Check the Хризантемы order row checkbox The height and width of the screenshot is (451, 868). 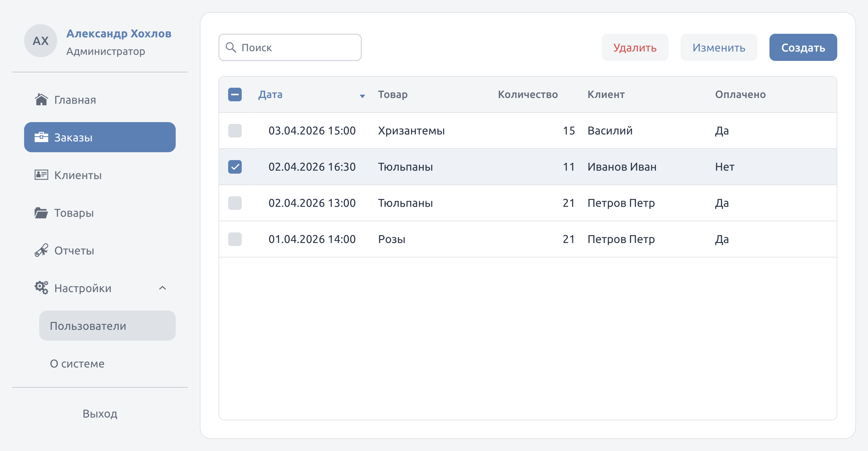(235, 131)
